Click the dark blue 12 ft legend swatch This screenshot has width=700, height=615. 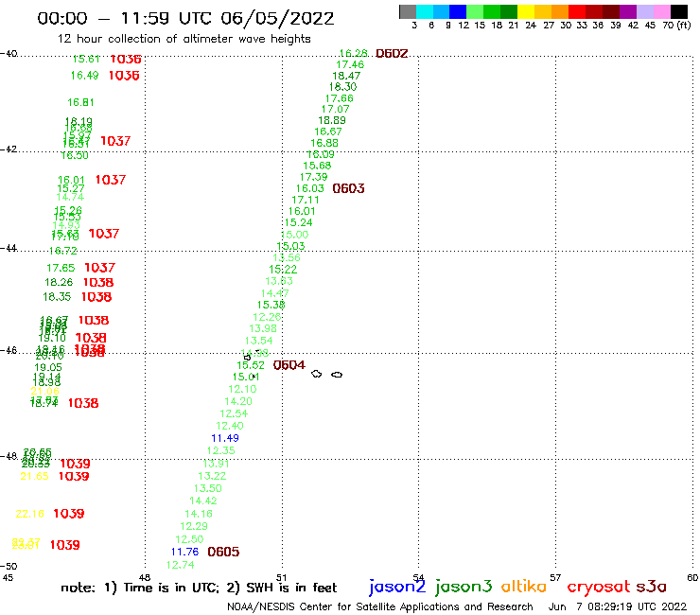458,11
